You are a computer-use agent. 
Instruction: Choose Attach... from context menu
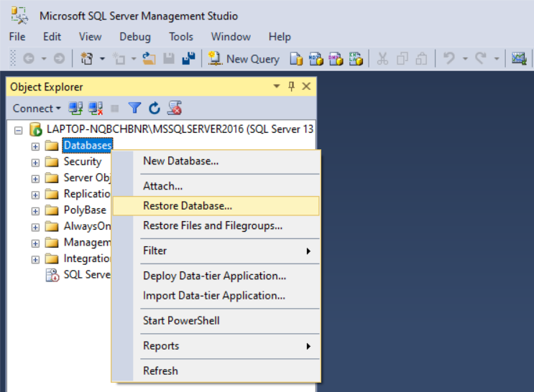coord(216,186)
